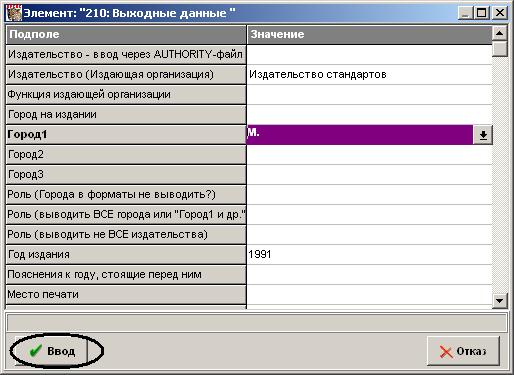Click value cell for Место печати
The width and height of the screenshot is (514, 375).
pyautogui.click(x=369, y=295)
